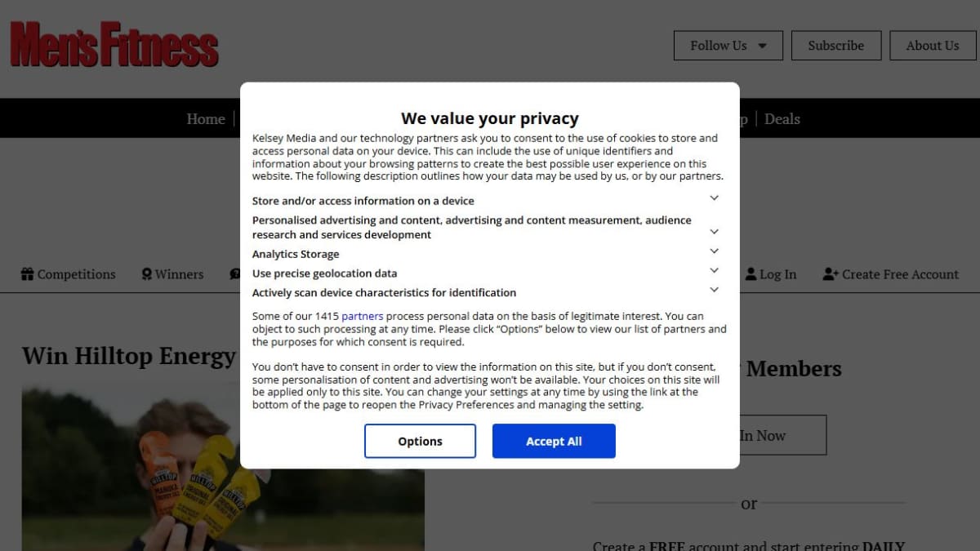This screenshot has width=980, height=551.
Task: Click the Winners rosette icon
Action: tap(147, 274)
